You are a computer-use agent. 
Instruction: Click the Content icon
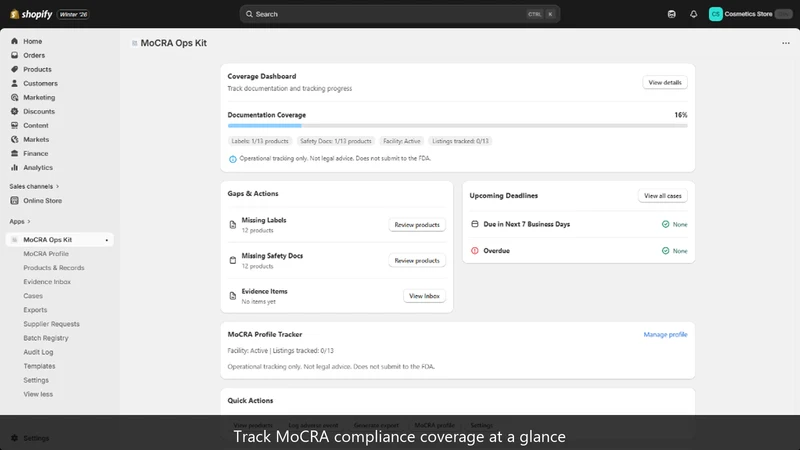tap(14, 126)
